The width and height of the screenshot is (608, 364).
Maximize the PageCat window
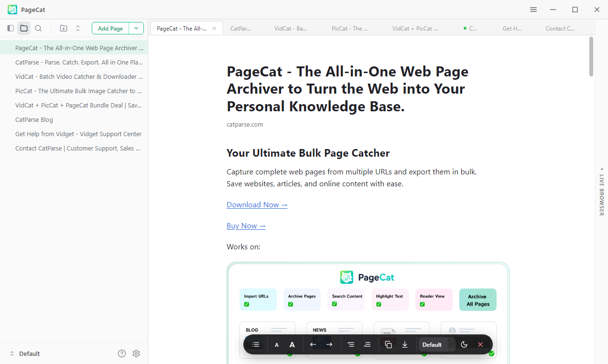[x=575, y=10]
